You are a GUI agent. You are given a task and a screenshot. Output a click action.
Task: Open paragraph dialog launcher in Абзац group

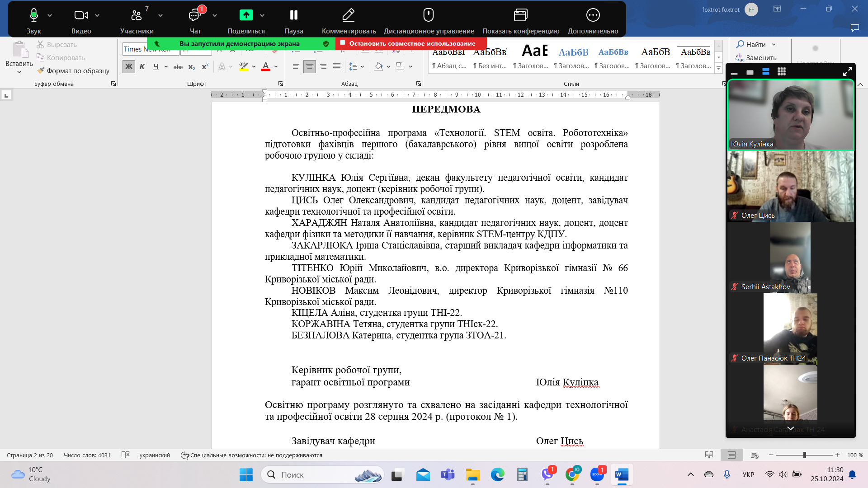click(419, 84)
